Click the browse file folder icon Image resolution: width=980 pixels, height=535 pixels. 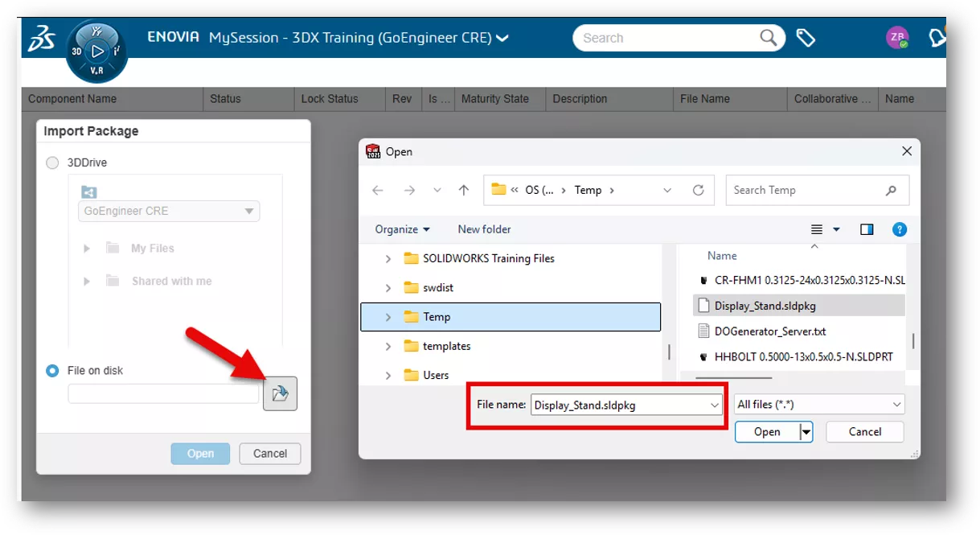[280, 393]
